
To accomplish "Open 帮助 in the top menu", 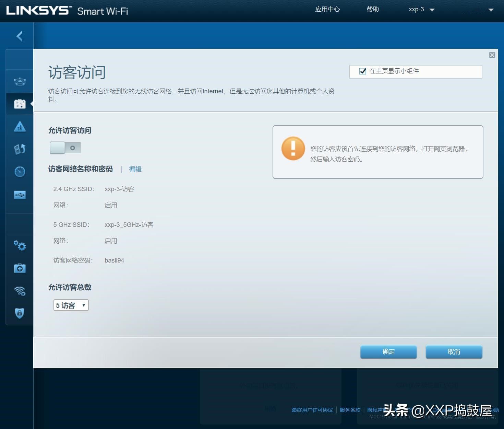I will click(x=373, y=9).
